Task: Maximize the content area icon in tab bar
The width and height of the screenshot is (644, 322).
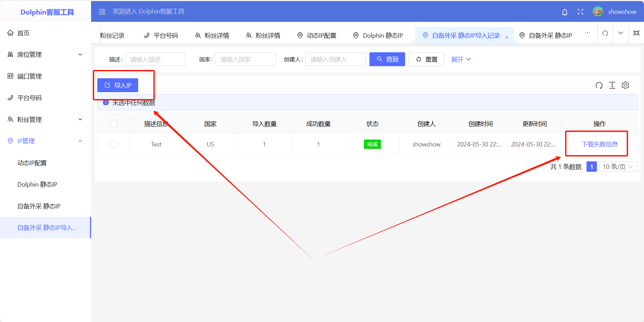Action: (x=636, y=33)
